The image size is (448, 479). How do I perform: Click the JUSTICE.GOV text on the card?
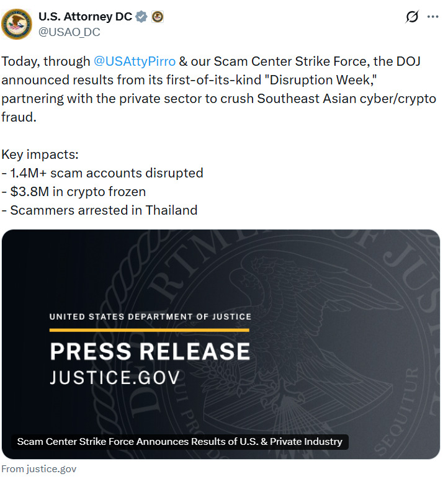point(115,378)
